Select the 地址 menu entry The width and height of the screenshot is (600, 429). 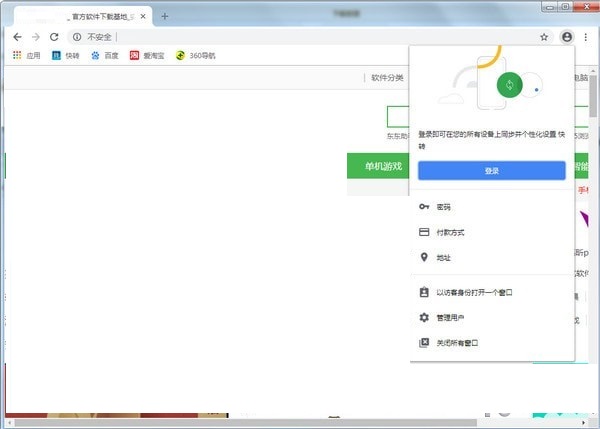[492, 257]
